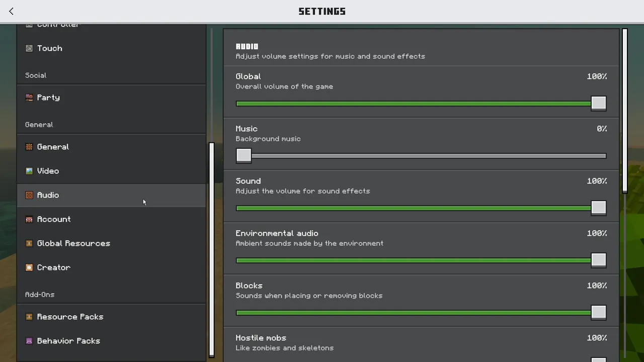644x362 pixels.
Task: Click the General settings icon
Action: pos(29,147)
